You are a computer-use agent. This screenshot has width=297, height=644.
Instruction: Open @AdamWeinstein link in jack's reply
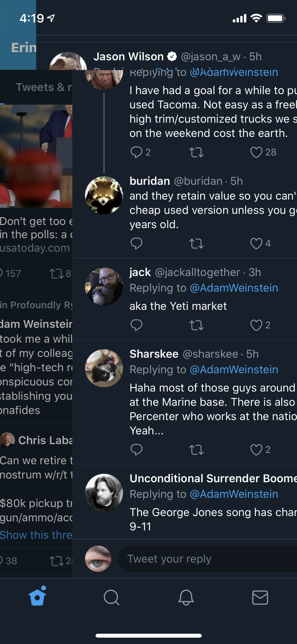tap(234, 288)
